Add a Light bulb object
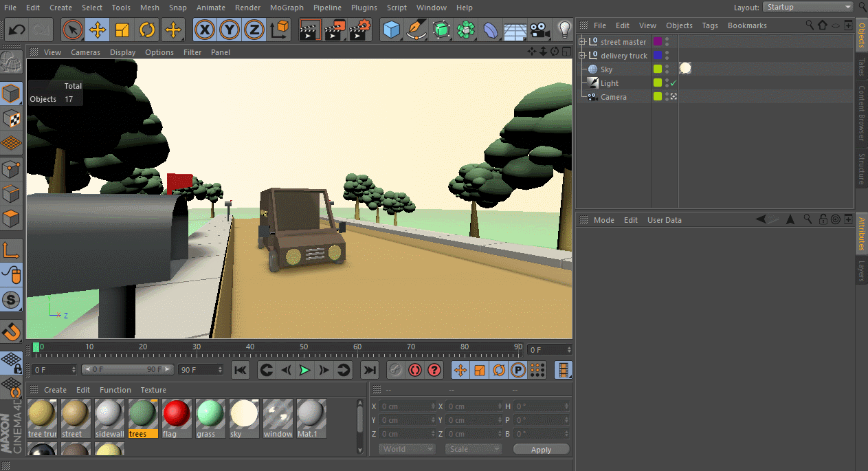Screen dimensions: 868x471 point(564,30)
